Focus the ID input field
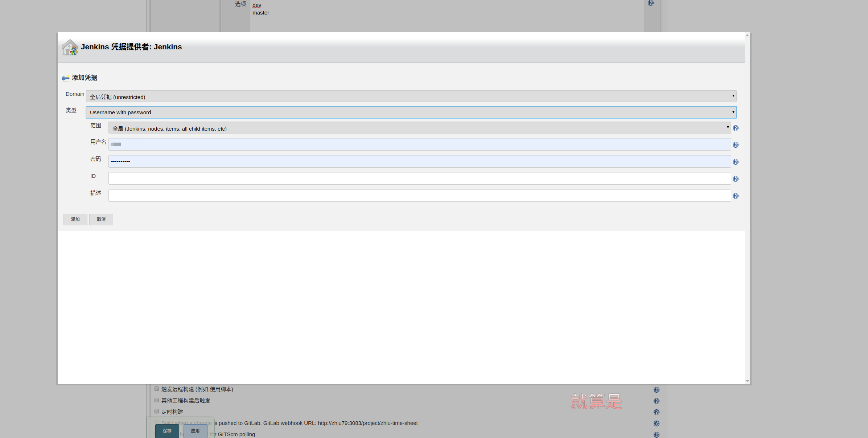This screenshot has height=438, width=868. 419,179
